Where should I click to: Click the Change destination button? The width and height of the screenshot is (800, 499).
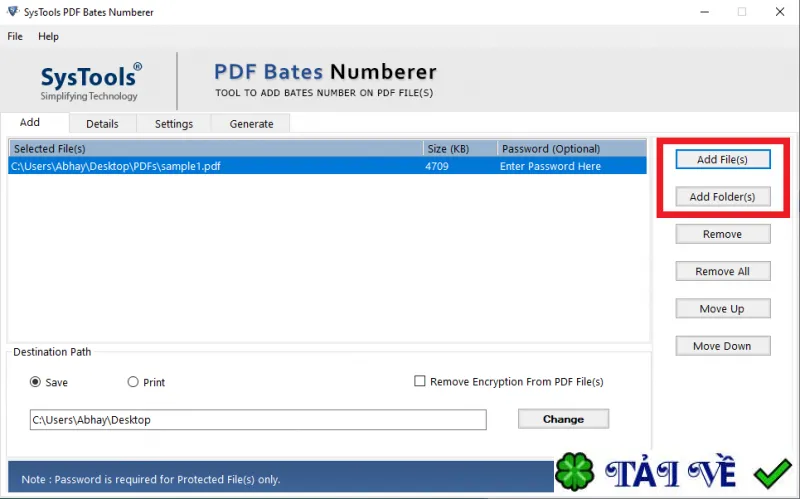pyautogui.click(x=563, y=419)
